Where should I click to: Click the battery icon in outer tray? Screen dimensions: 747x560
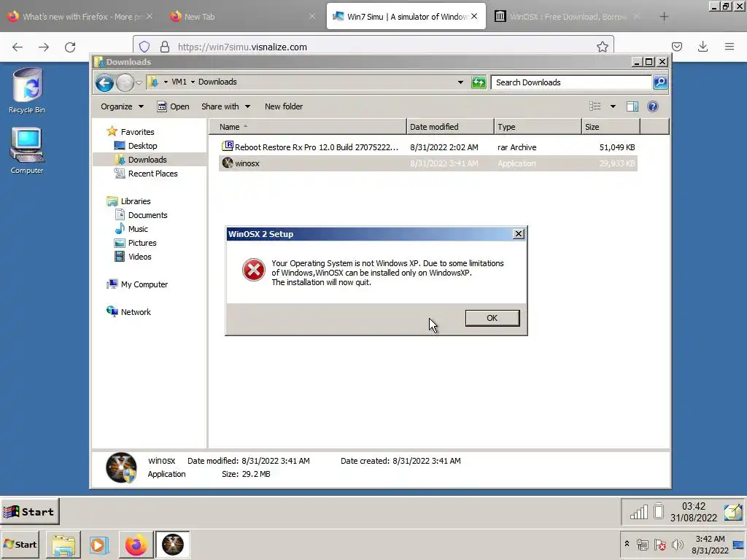(x=659, y=511)
